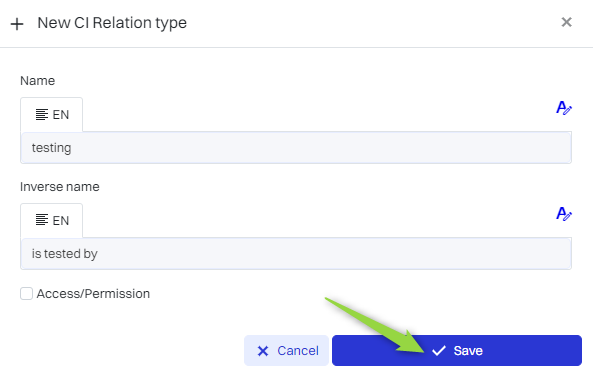Click the X icon on Cancel button
The image size is (593, 376).
tap(263, 351)
